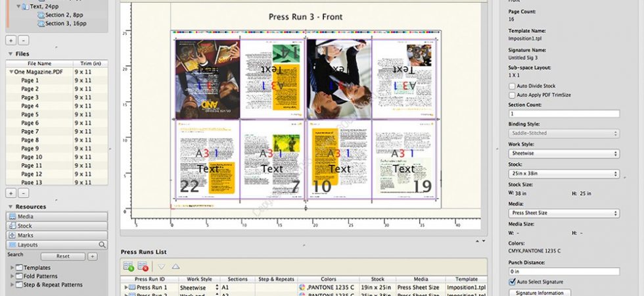This screenshot has height=296, width=644.
Task: Click the Reset search button
Action: tap(63, 256)
